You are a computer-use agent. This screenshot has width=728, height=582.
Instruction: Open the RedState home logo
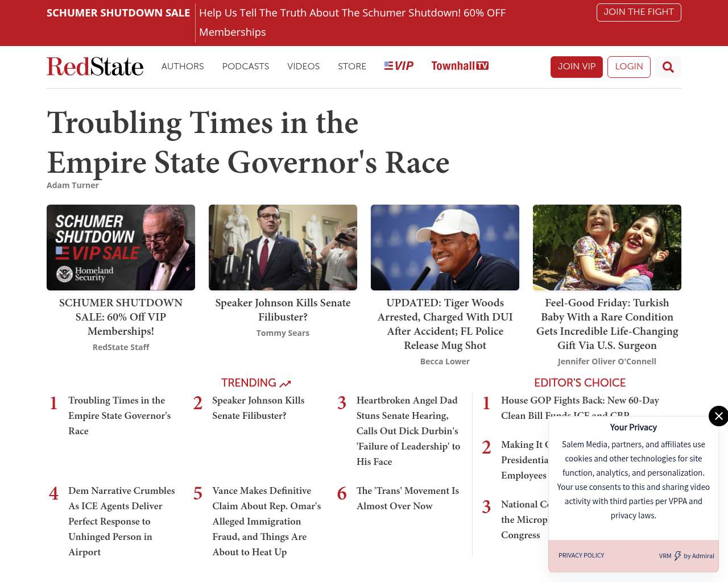pos(95,66)
